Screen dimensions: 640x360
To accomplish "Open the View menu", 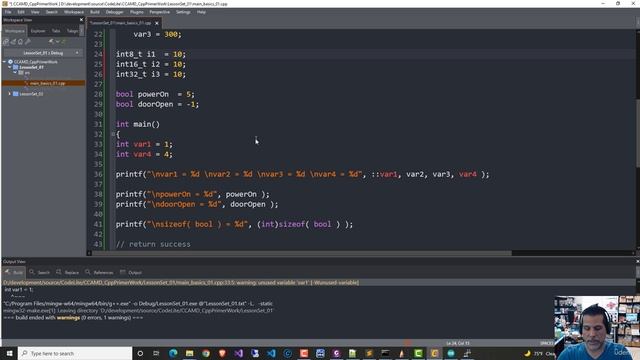I will [x=35, y=12].
